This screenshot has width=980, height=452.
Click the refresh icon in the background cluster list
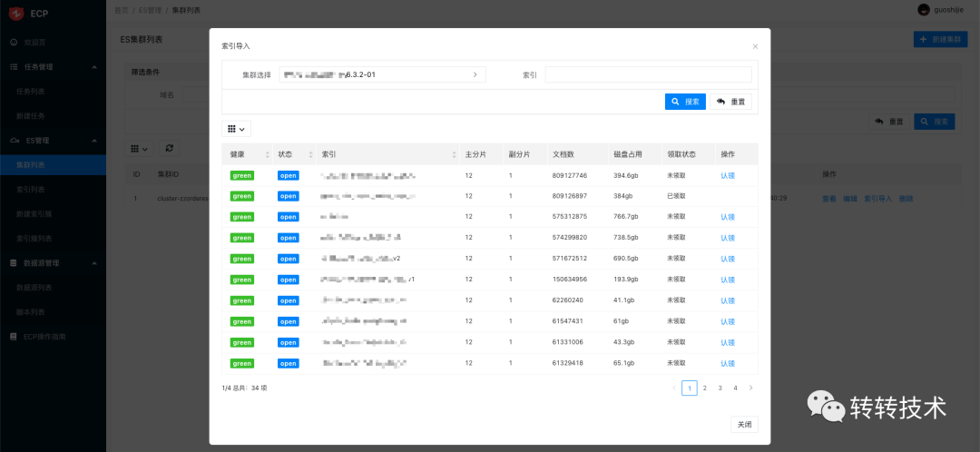pyautogui.click(x=169, y=149)
